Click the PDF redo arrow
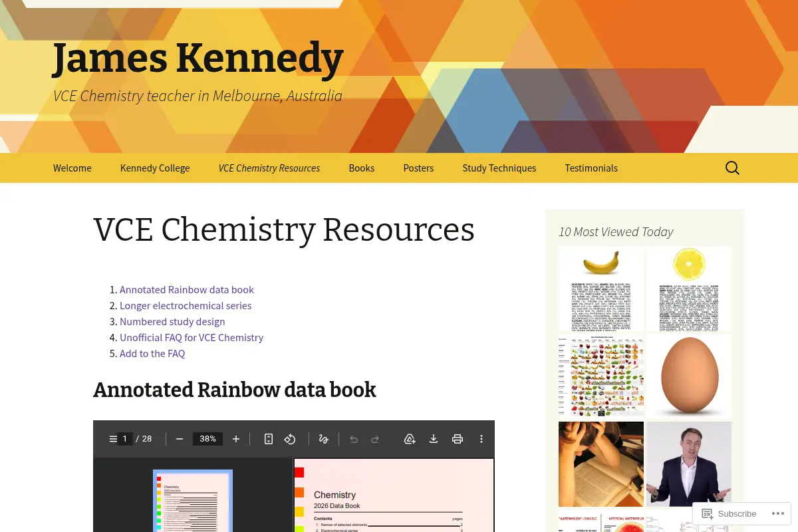This screenshot has height=532, width=798. (x=375, y=439)
